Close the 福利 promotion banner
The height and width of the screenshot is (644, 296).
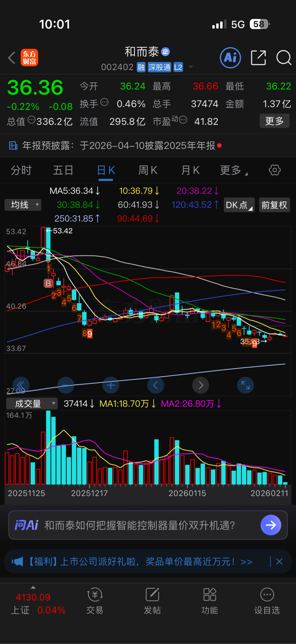279,561
